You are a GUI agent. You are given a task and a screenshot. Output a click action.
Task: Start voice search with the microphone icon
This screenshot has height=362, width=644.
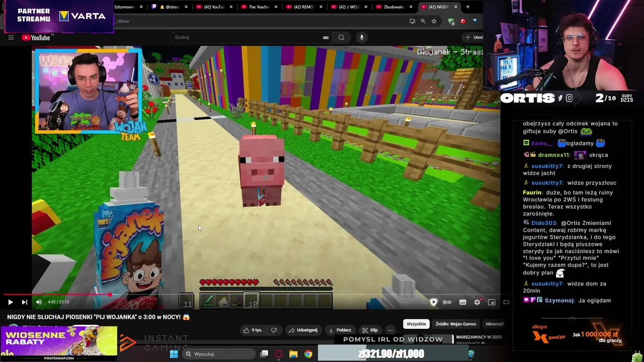coord(361,37)
